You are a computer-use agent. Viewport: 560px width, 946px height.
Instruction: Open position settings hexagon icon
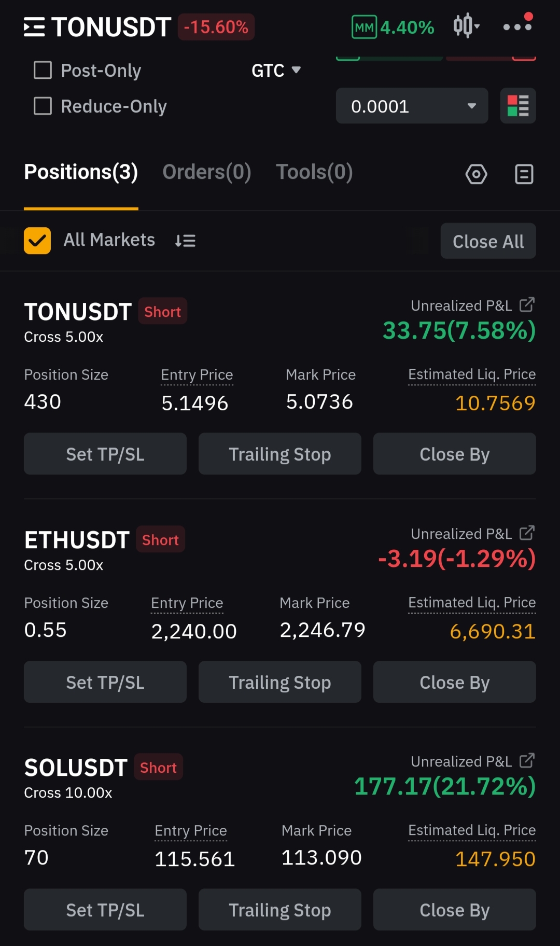point(476,174)
